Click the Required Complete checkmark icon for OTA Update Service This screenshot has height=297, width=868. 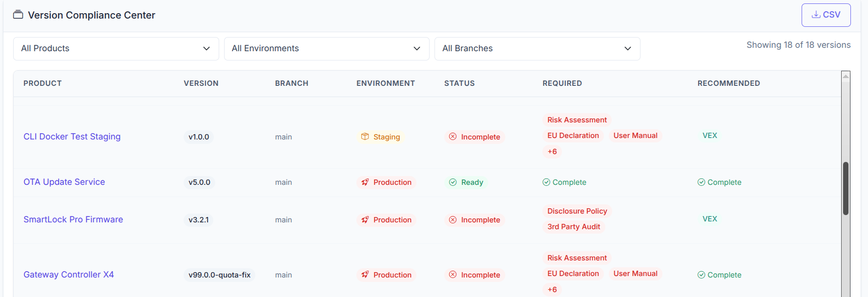(546, 182)
